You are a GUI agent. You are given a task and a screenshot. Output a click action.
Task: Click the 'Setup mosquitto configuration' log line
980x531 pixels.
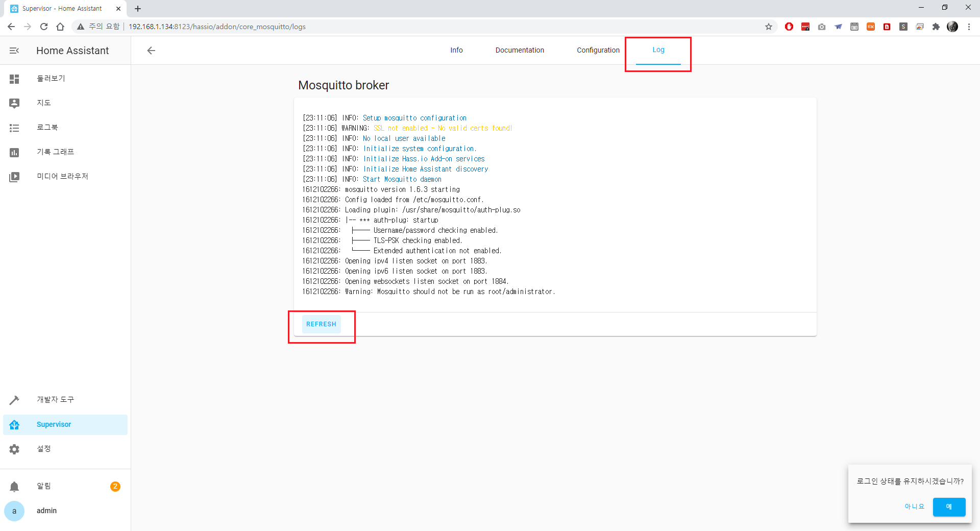384,118
